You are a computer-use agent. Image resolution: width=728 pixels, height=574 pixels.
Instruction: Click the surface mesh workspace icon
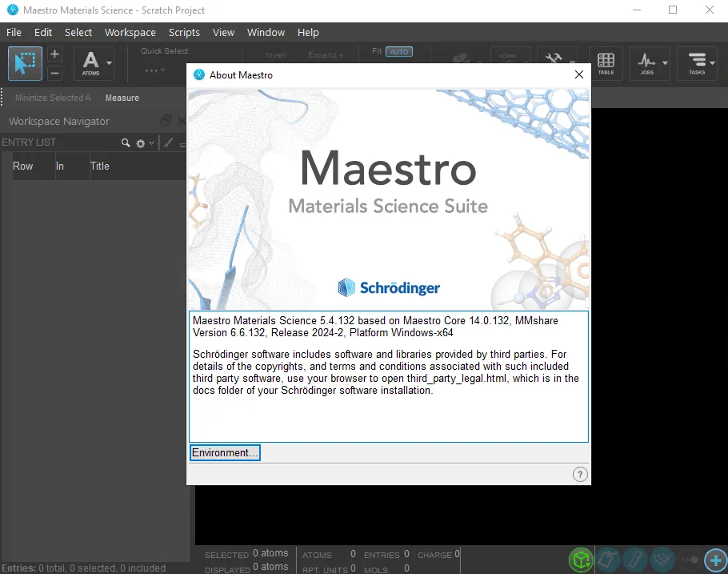click(662, 560)
